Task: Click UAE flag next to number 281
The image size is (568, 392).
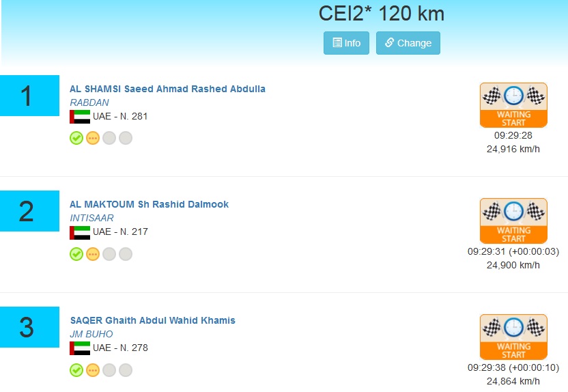Action: coord(80,117)
